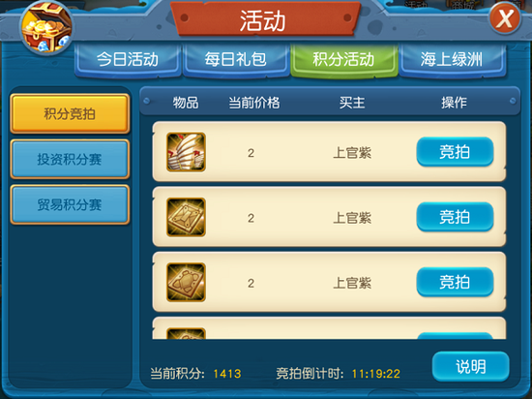Open 贸易积分赛 from the sidebar

(70, 204)
